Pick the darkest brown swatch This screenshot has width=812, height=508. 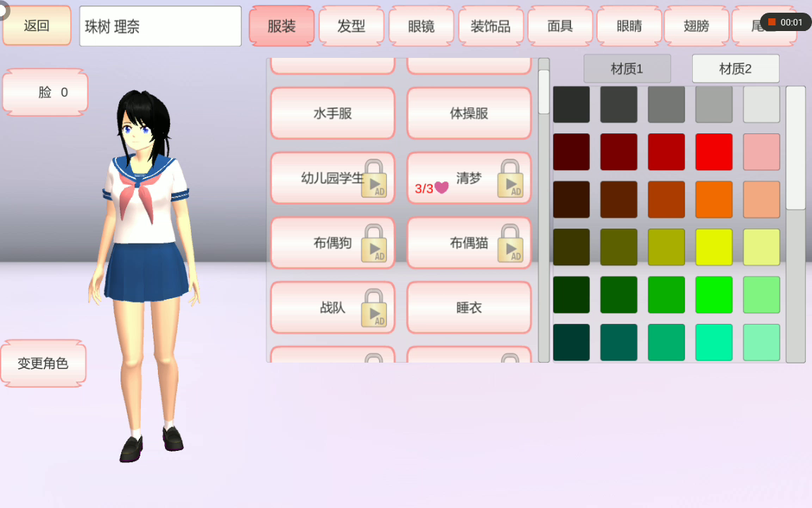coord(571,200)
